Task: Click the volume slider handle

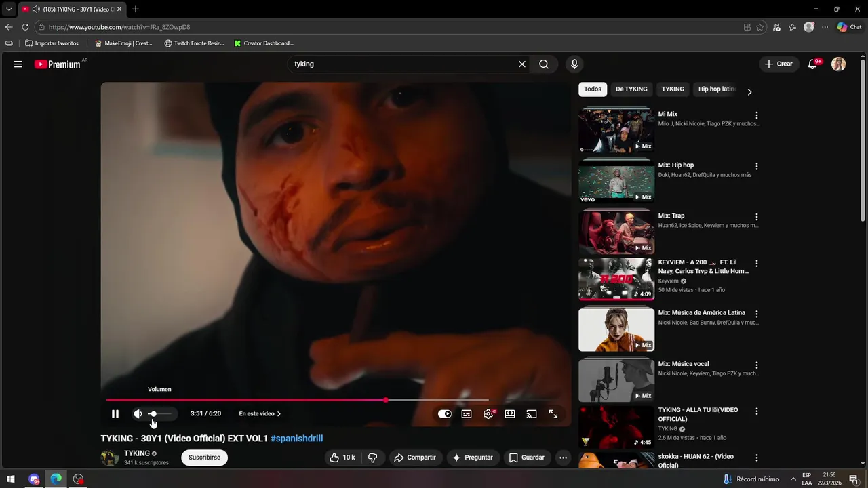Action: coord(153,414)
